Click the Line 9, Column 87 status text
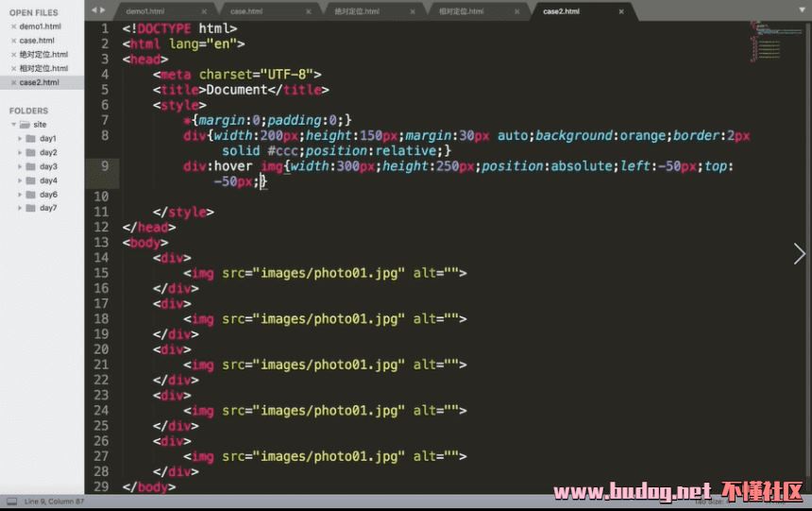The height and width of the screenshot is (511, 812). (x=55, y=501)
